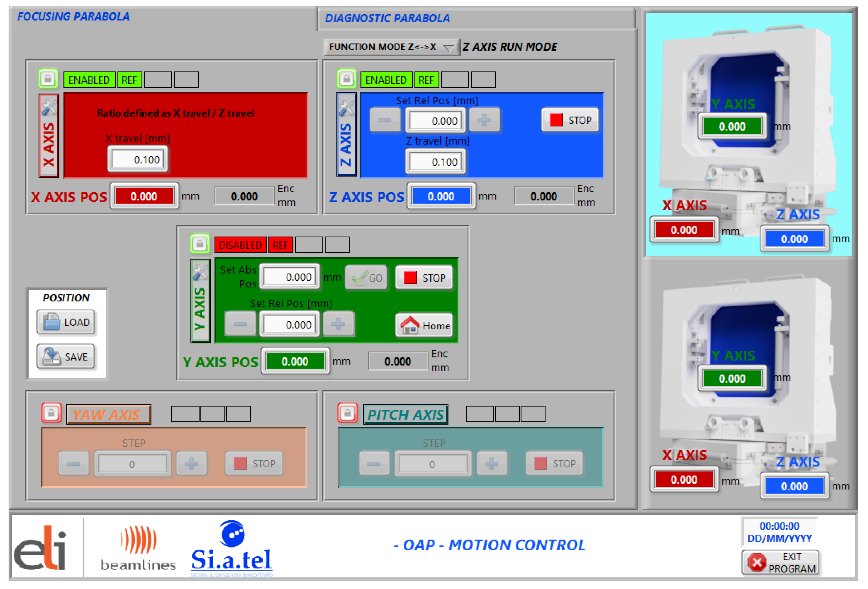Image resolution: width=868 pixels, height=589 pixels.
Task: Open the FUNCTION MODE Z<->X dropdown
Action: [391, 47]
